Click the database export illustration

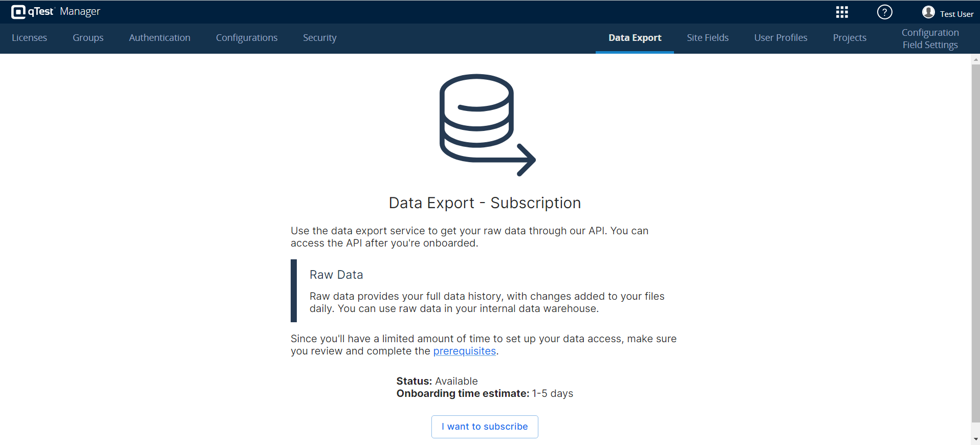[x=487, y=125]
